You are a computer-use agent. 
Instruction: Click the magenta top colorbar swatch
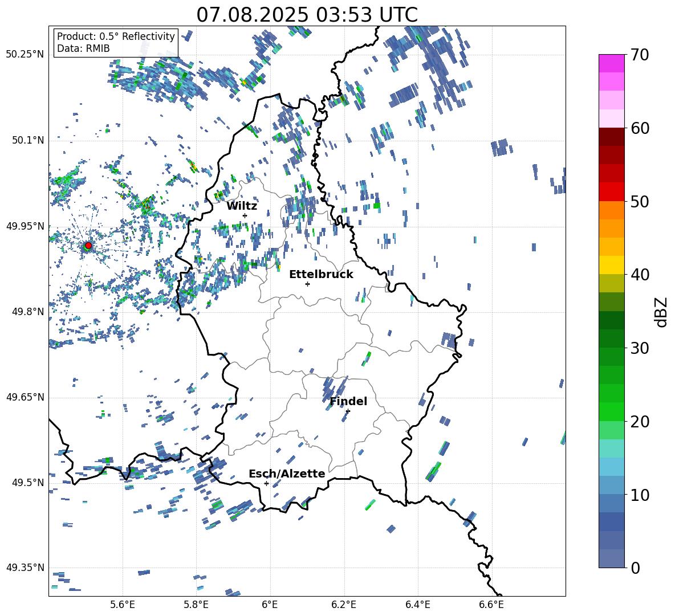(611, 63)
